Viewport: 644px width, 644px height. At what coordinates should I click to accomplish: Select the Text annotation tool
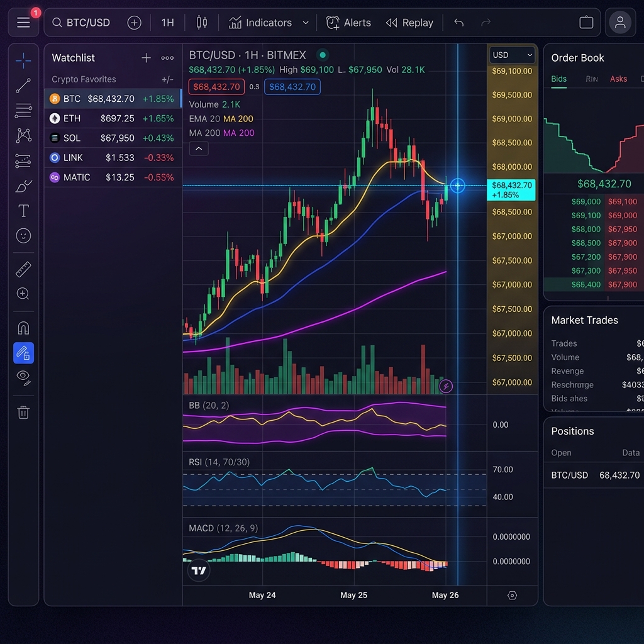click(23, 211)
